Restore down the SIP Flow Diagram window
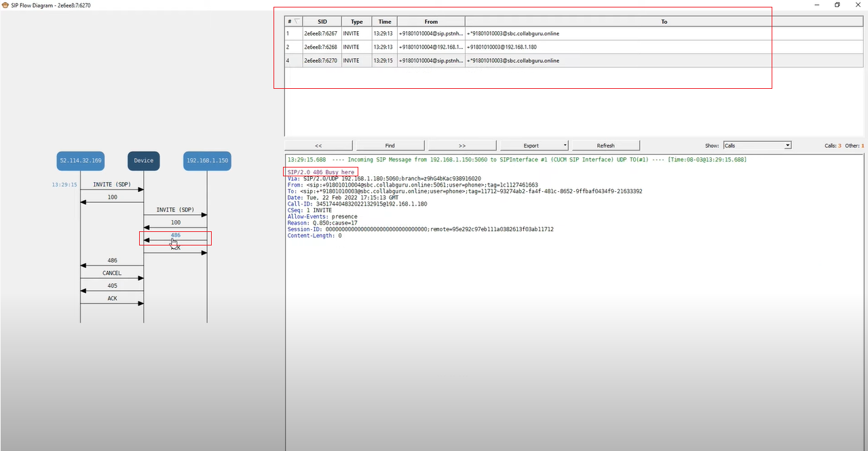The height and width of the screenshot is (451, 868). (x=837, y=5)
